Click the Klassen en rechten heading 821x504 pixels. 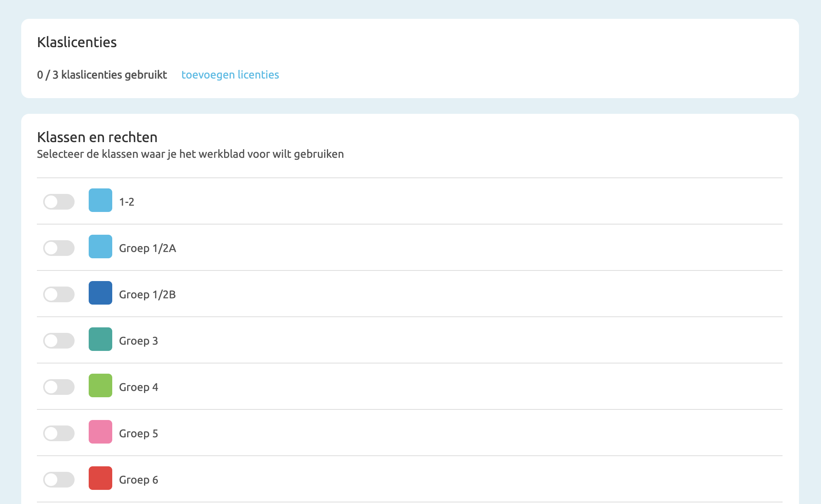97,137
